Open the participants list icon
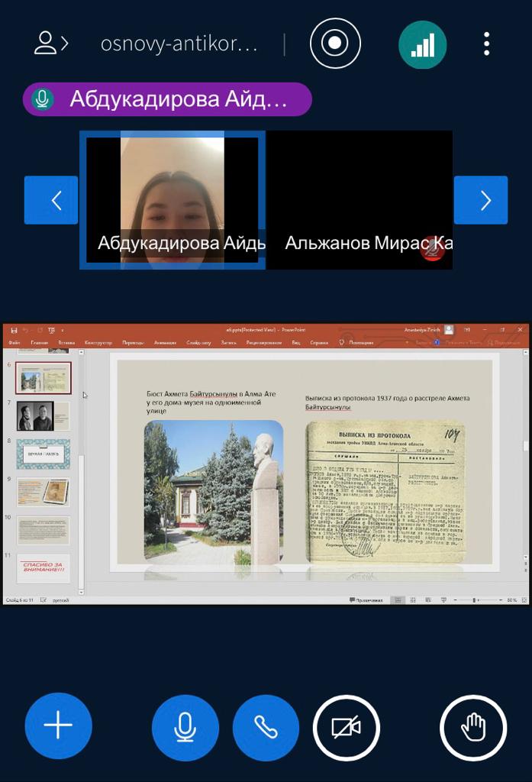This screenshot has width=532, height=782. 50,44
